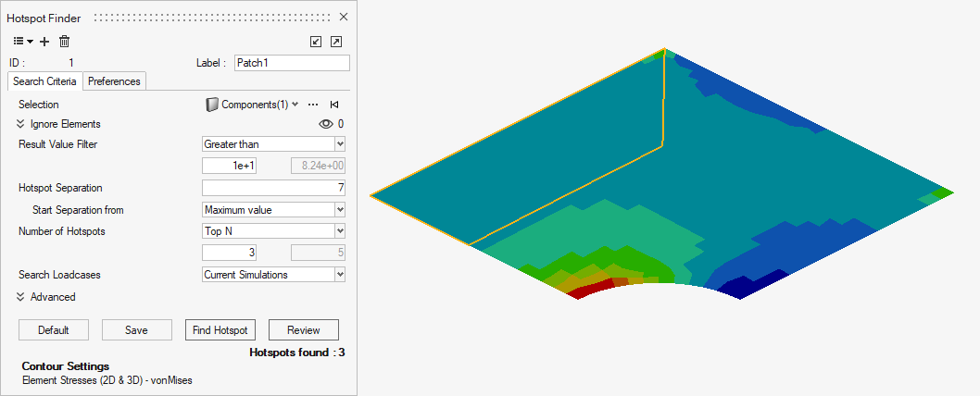This screenshot has width=980, height=396.
Task: Click the export arrow icon
Action: click(335, 42)
